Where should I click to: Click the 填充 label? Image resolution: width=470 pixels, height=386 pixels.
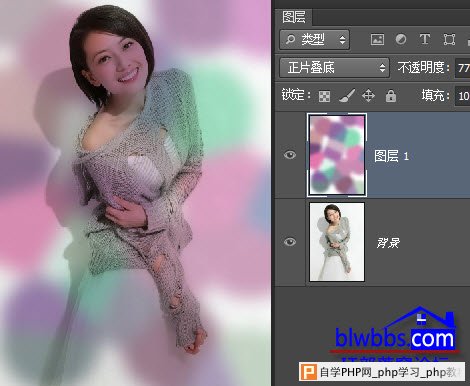point(436,96)
